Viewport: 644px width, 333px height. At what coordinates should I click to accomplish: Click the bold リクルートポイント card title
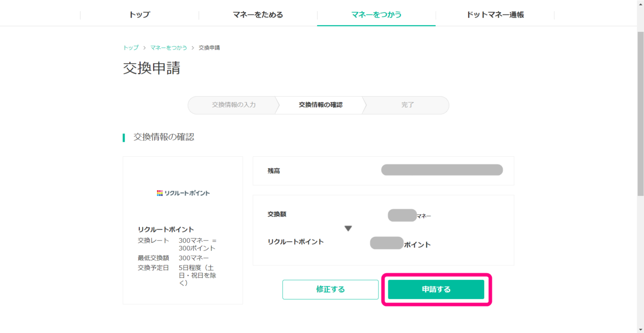(x=166, y=229)
